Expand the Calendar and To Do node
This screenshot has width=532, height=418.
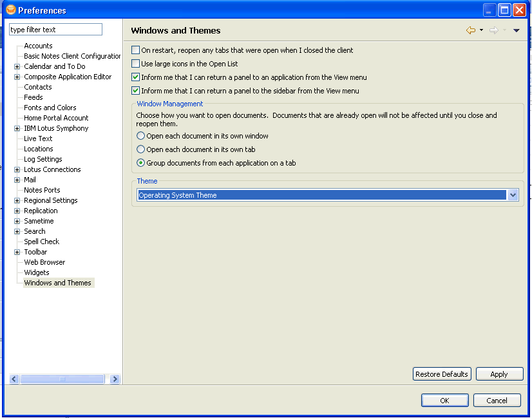pos(17,66)
